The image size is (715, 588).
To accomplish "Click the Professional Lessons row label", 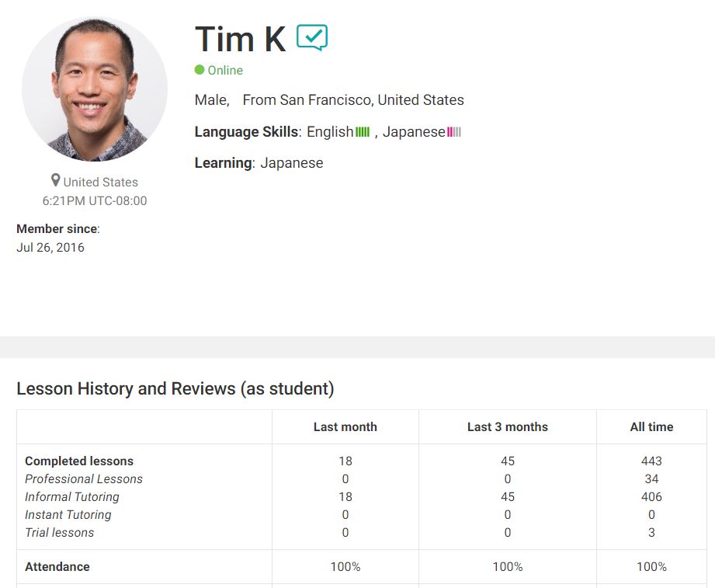I will click(84, 478).
